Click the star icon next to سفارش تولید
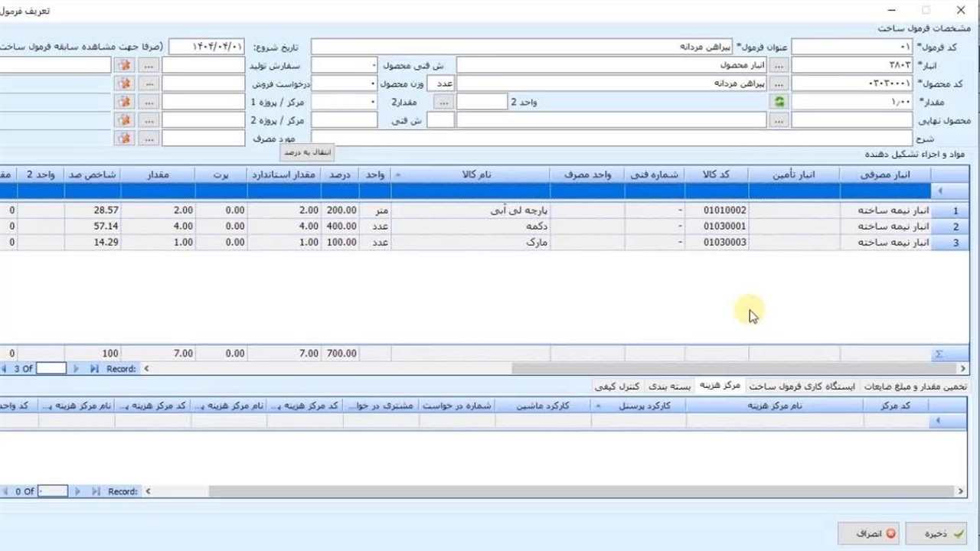The height and width of the screenshot is (551, 980). [x=123, y=65]
